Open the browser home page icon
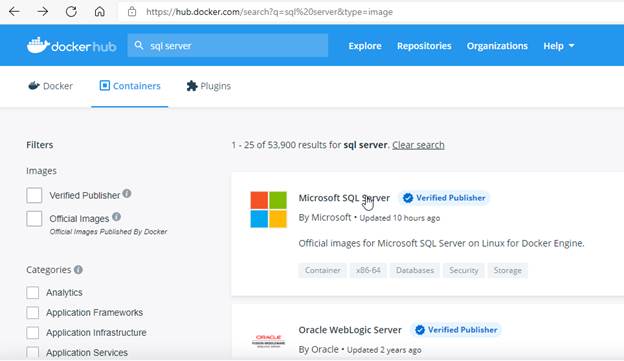The width and height of the screenshot is (624, 361). click(99, 12)
